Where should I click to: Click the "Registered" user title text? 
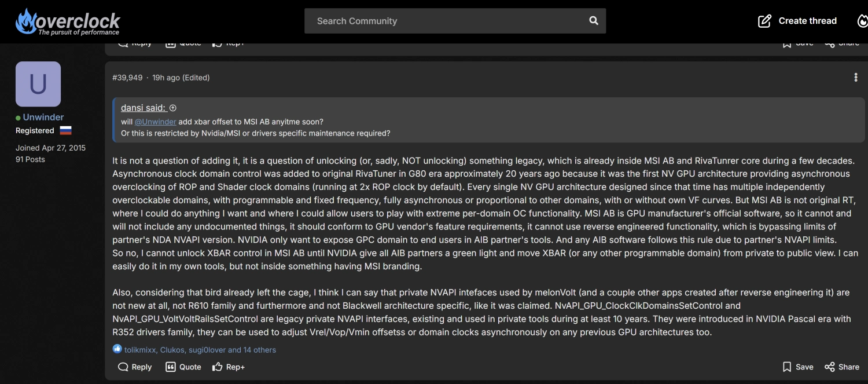click(x=35, y=131)
